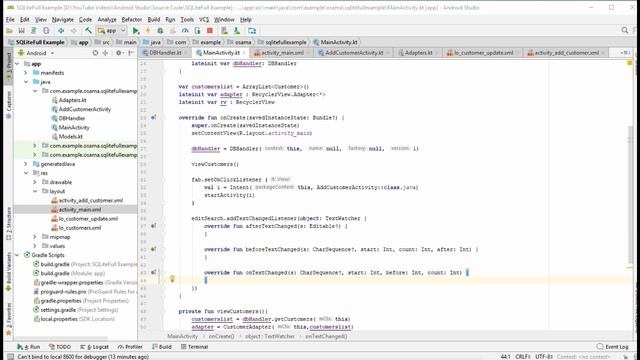Open the Project panel gear settings icon

tap(119, 53)
